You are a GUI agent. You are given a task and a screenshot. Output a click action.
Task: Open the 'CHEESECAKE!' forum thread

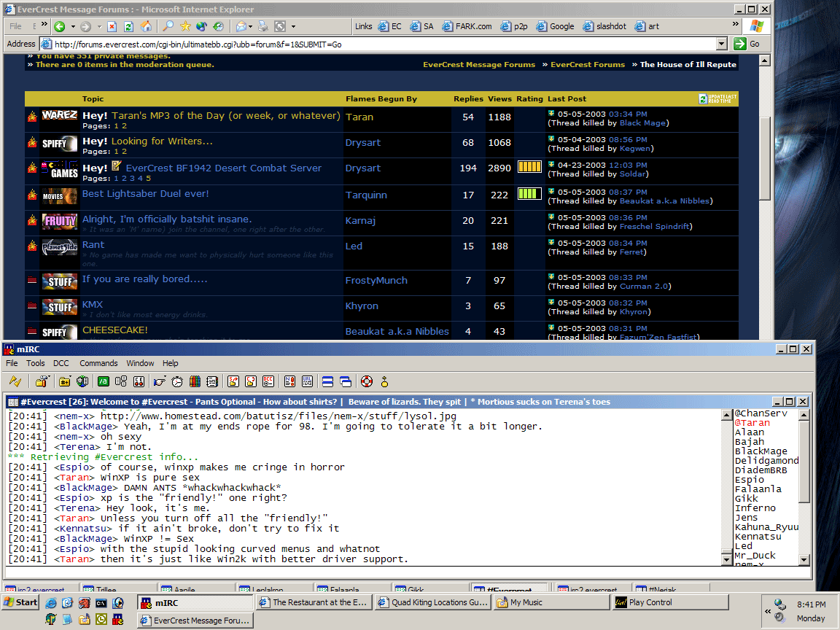(x=114, y=330)
